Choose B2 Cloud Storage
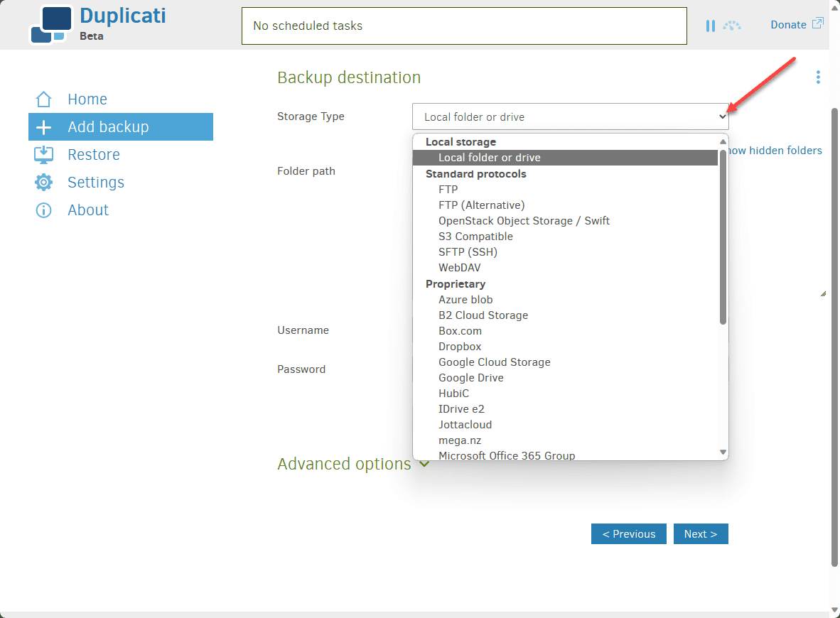The width and height of the screenshot is (840, 618). (565, 315)
